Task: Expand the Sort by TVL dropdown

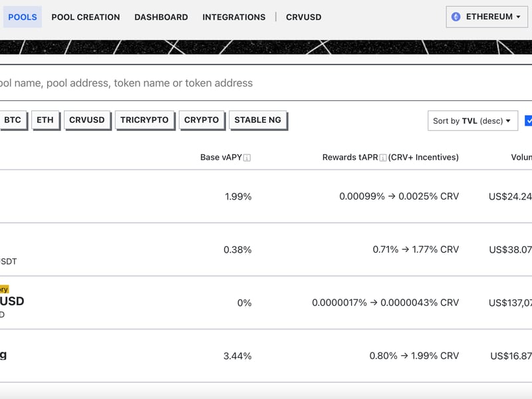Action: 472,120
